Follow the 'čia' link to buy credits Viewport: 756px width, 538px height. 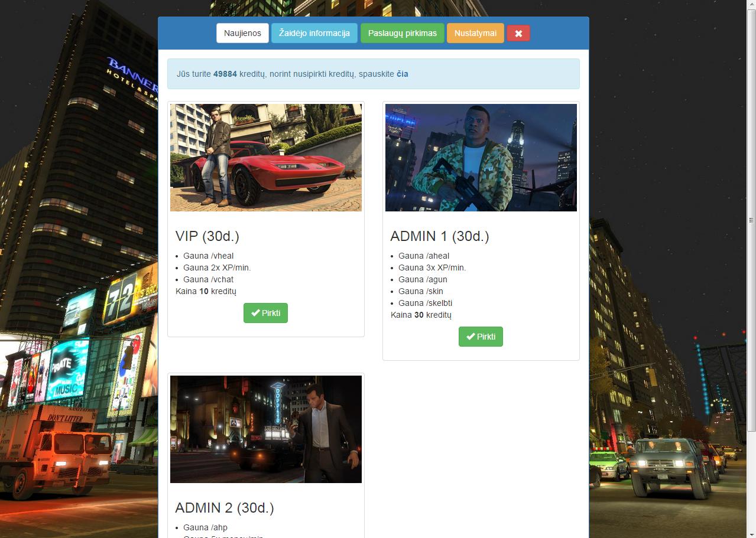coord(403,74)
